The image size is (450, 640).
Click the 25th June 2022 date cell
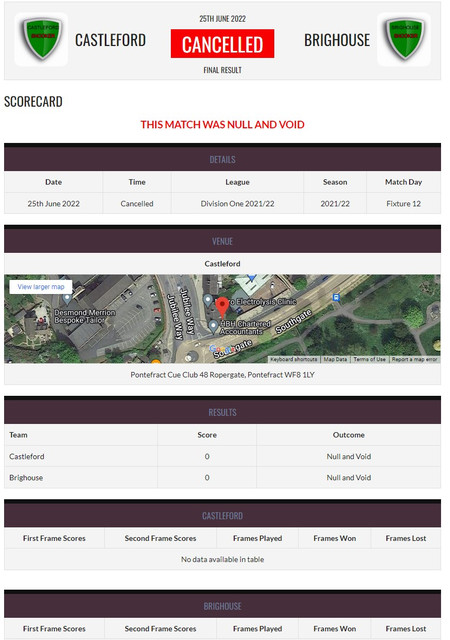[x=53, y=204]
